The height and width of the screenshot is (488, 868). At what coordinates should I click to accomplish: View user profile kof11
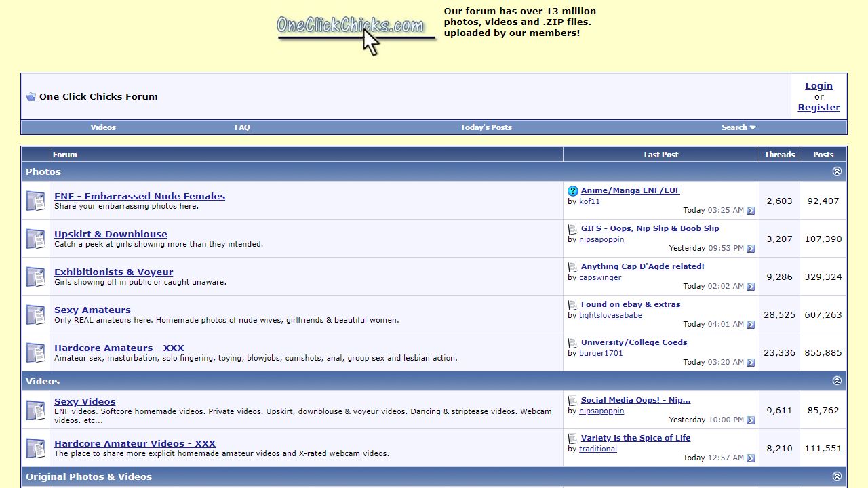tap(589, 201)
